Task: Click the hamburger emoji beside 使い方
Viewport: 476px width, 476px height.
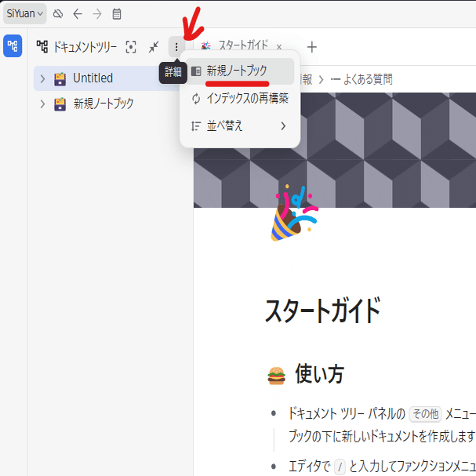Action: 276,376
